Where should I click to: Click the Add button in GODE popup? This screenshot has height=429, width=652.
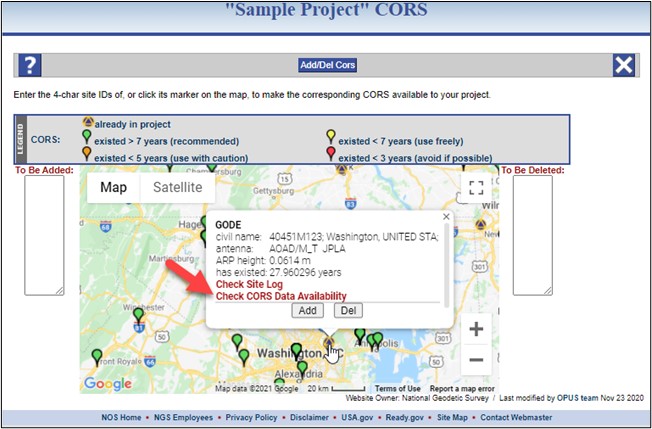[307, 311]
